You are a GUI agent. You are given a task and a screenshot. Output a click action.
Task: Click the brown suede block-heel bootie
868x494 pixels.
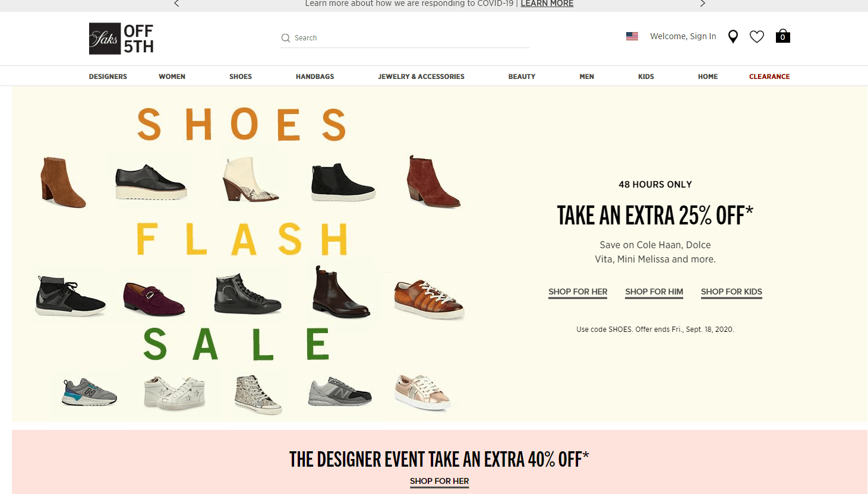coord(63,182)
